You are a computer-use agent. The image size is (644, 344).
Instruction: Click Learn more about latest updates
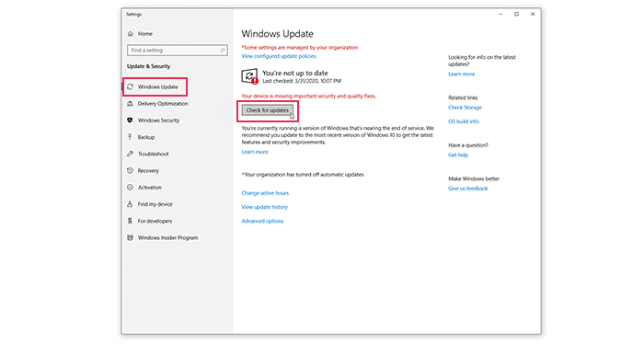(461, 74)
